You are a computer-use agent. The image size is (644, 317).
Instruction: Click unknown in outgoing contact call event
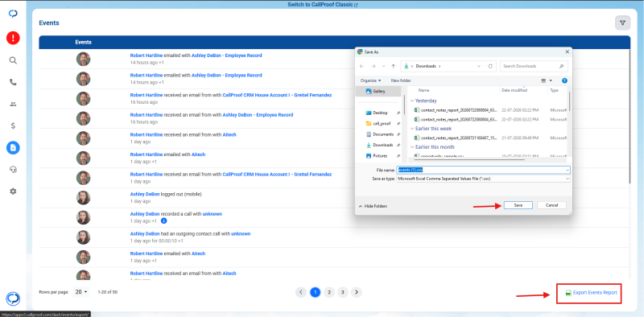point(241,233)
